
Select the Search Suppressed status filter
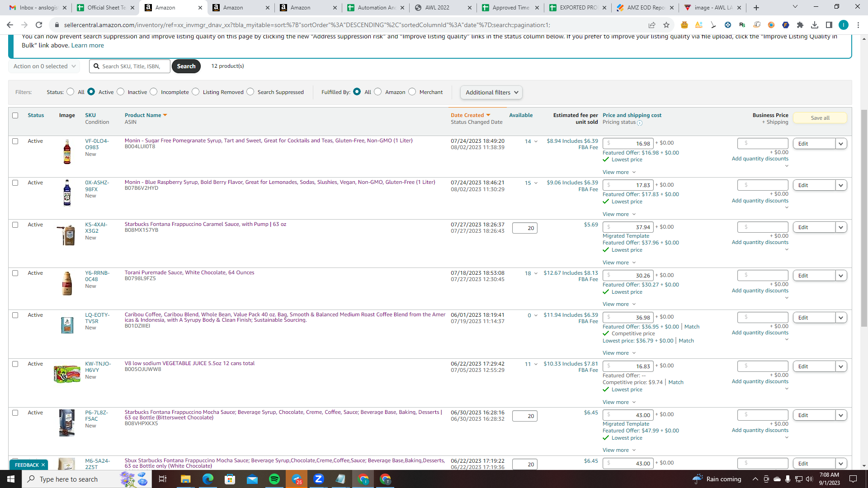tap(250, 92)
